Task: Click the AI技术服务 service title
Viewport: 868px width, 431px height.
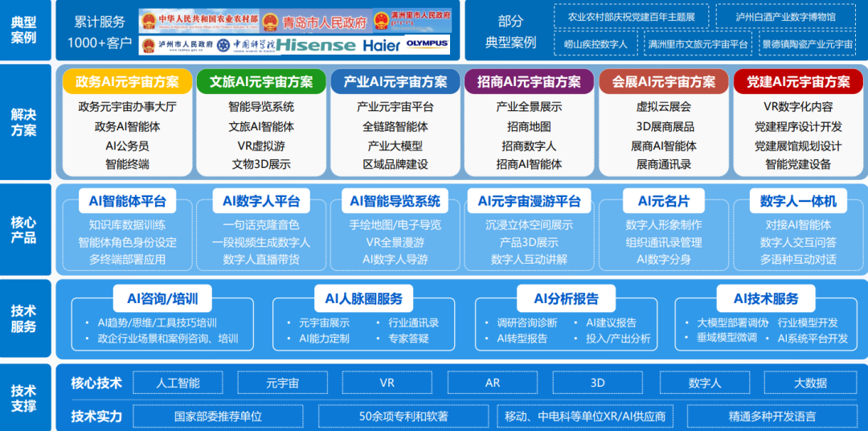Action: 766,299
